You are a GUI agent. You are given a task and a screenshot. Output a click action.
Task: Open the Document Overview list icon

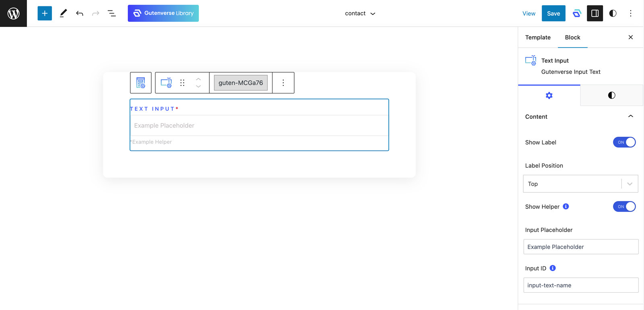tap(112, 13)
